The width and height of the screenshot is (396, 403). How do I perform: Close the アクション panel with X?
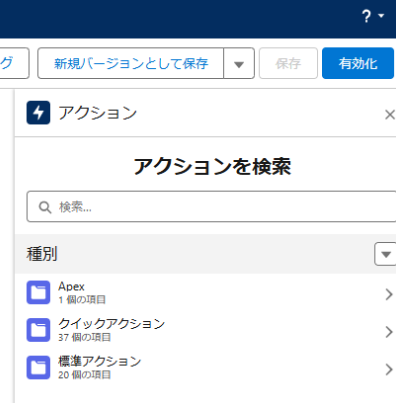tap(390, 115)
